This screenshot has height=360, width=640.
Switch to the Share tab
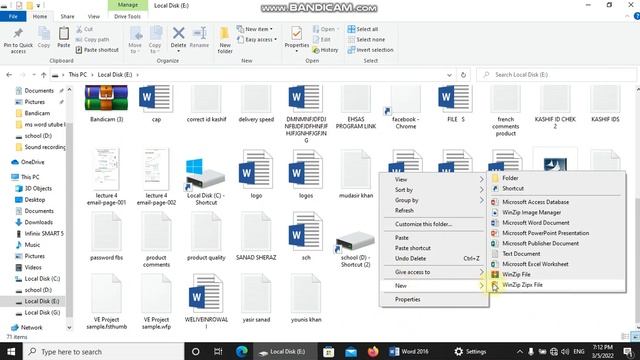67,16
